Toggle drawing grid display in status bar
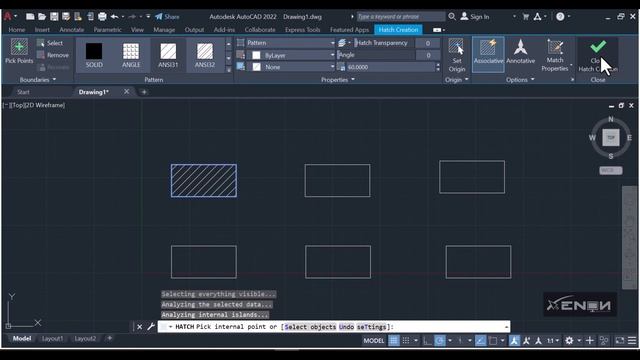This screenshot has height=360, width=640. [393, 340]
